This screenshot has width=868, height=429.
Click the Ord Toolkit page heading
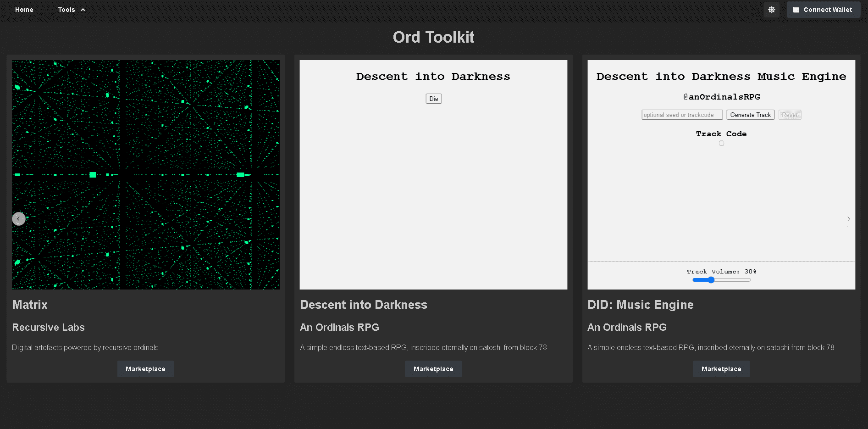pos(433,37)
